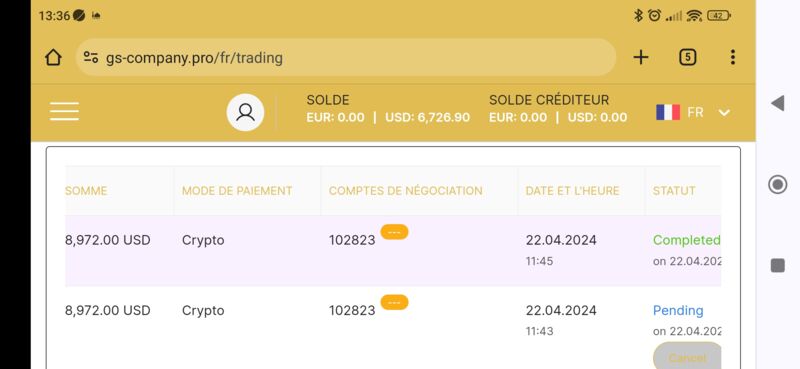Tap the browser home icon
This screenshot has width=800, height=369.
(53, 57)
